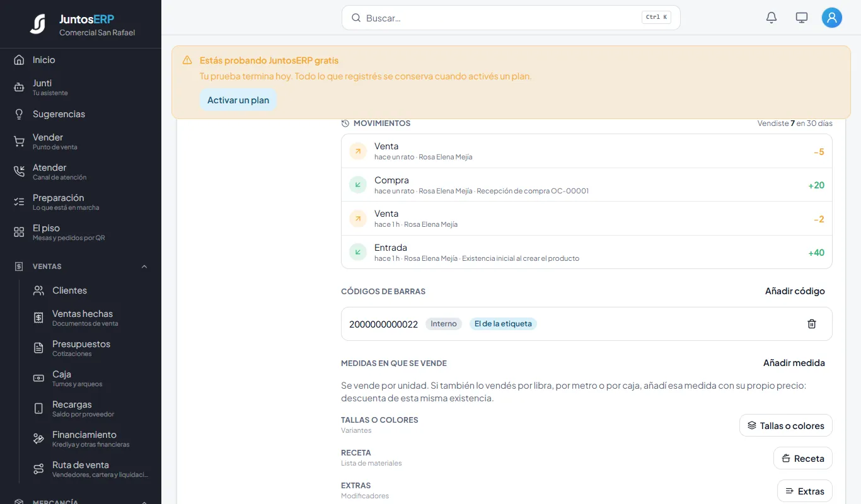Click the monitor display icon in header
This screenshot has width=861, height=504.
[x=802, y=18]
